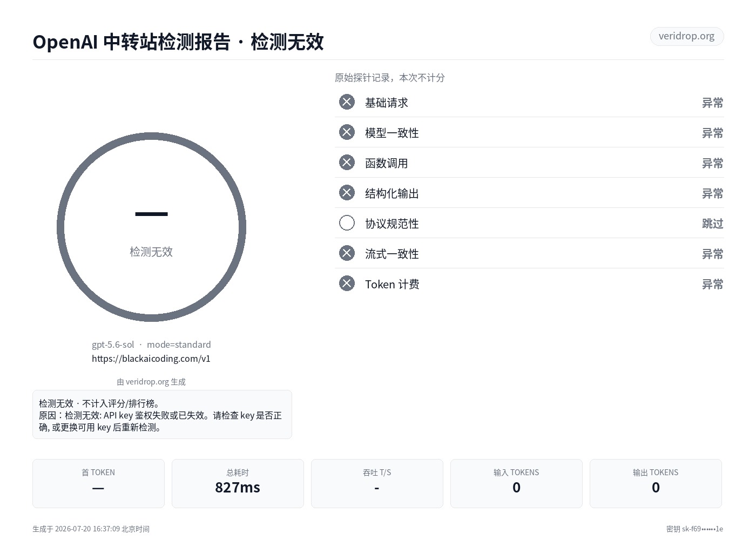
Task: Select the failed icon for 函数调用
Action: (347, 163)
